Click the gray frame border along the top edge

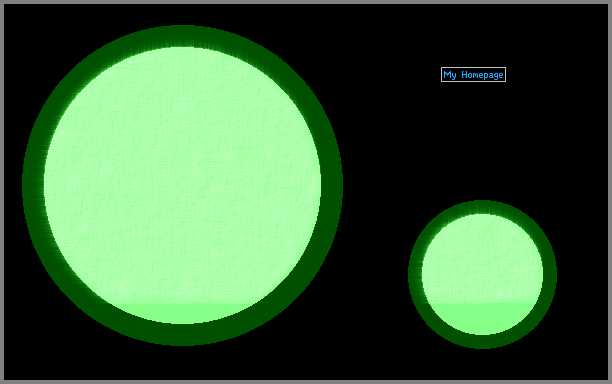pyautogui.click(x=306, y=2)
